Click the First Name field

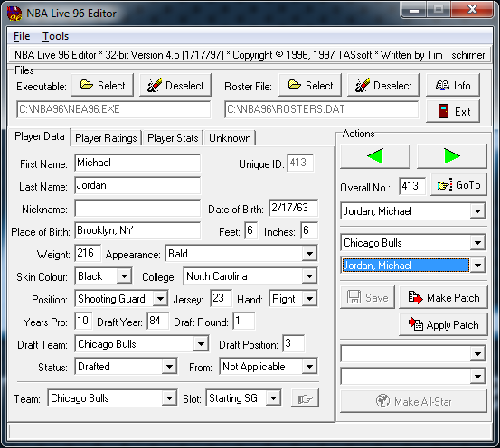click(137, 163)
